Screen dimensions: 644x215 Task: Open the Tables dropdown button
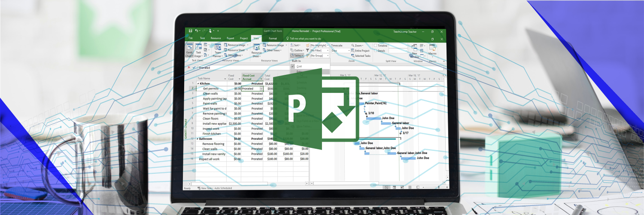tap(297, 55)
